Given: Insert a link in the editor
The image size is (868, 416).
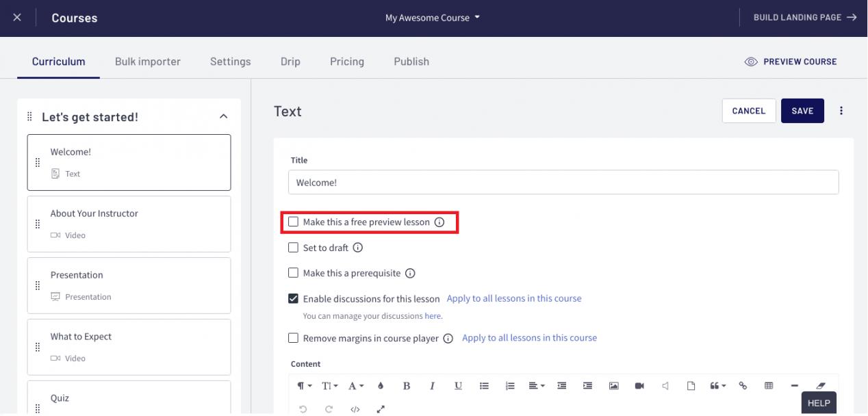Looking at the screenshot, I should [743, 386].
